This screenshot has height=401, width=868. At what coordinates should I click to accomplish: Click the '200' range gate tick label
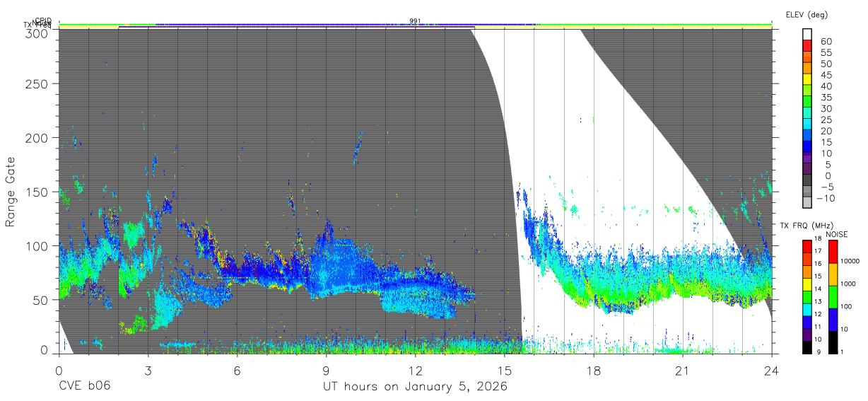[37, 138]
